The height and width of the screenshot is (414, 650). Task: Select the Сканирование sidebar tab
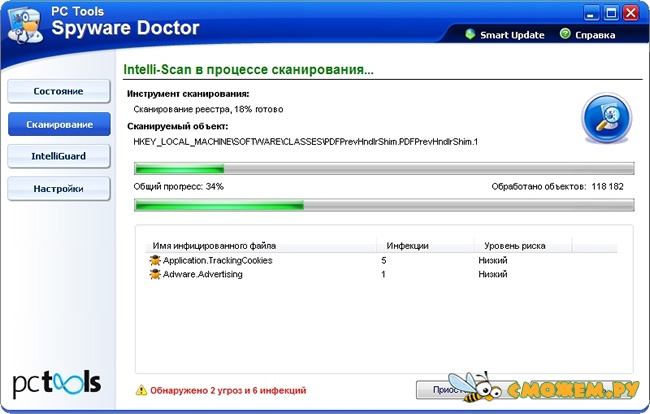click(x=59, y=124)
